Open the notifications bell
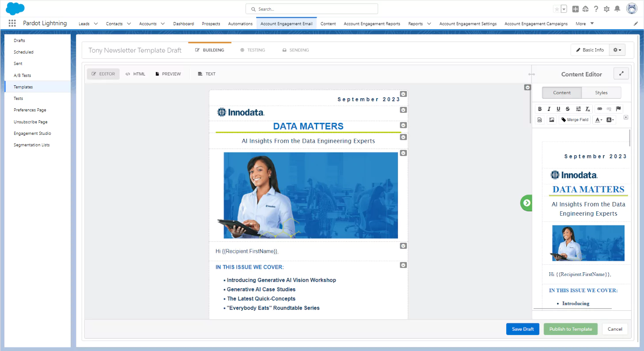Screen dimensions: 644x351 point(617,9)
